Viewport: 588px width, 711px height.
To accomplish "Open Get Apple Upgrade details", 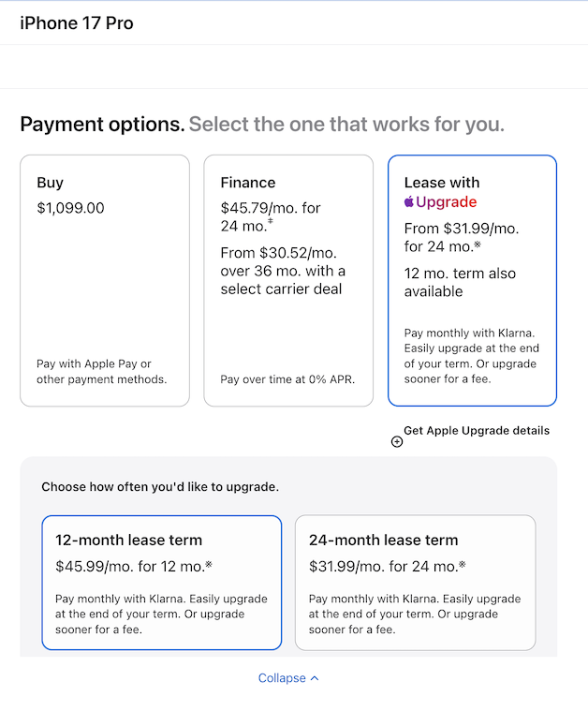I will point(477,430).
